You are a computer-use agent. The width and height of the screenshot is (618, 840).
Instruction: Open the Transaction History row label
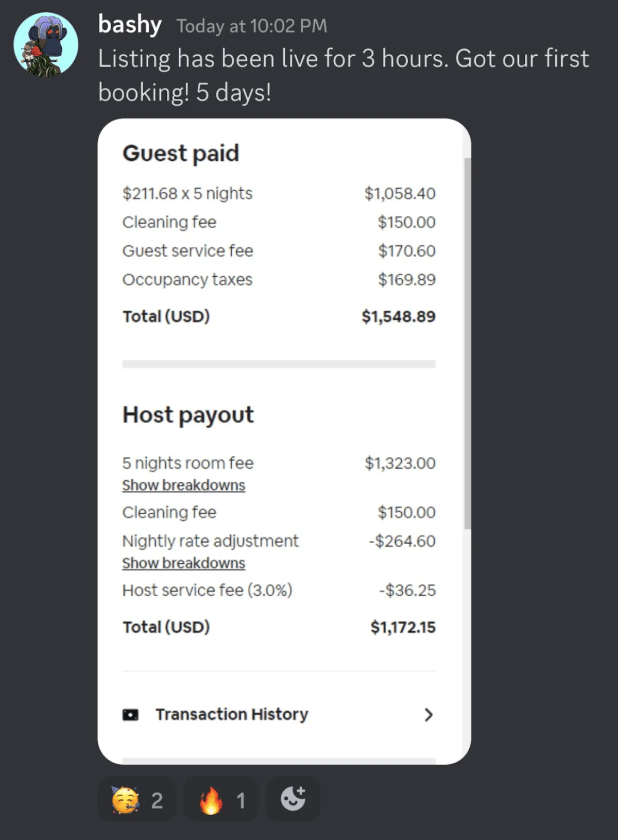[232, 714]
